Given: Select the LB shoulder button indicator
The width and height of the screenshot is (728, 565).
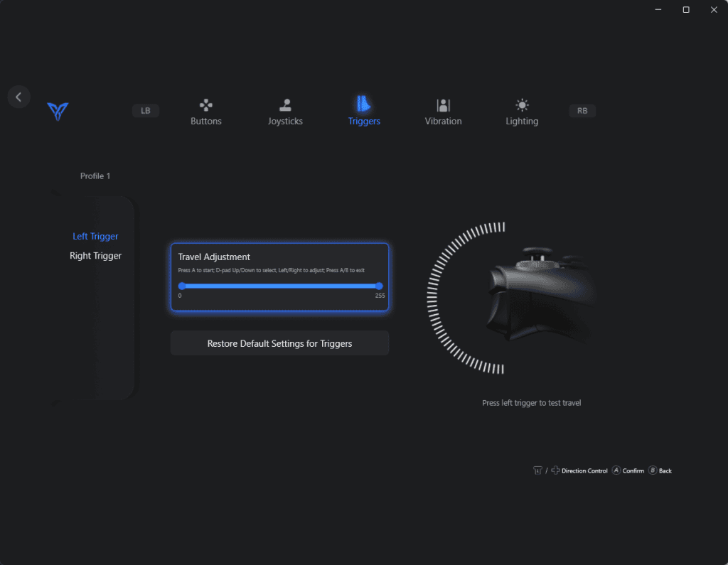Looking at the screenshot, I should click(145, 110).
